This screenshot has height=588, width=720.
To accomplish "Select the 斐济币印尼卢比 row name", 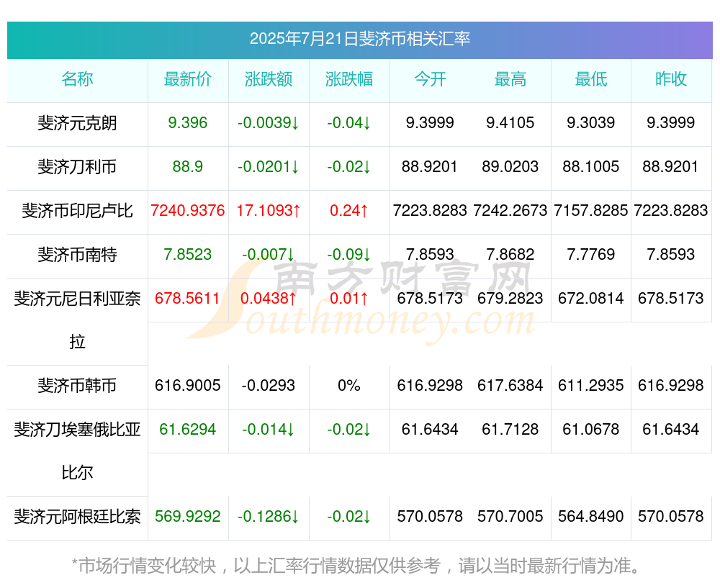I will 77,211.
